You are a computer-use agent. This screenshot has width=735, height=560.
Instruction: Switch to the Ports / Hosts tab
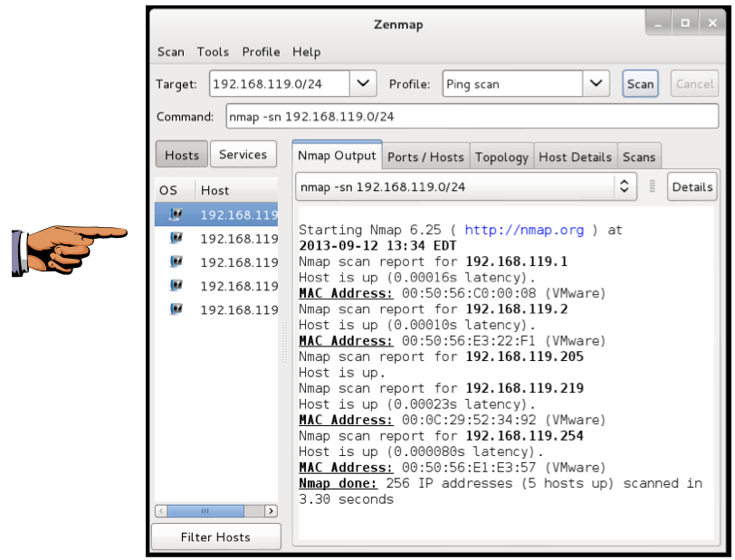click(425, 157)
